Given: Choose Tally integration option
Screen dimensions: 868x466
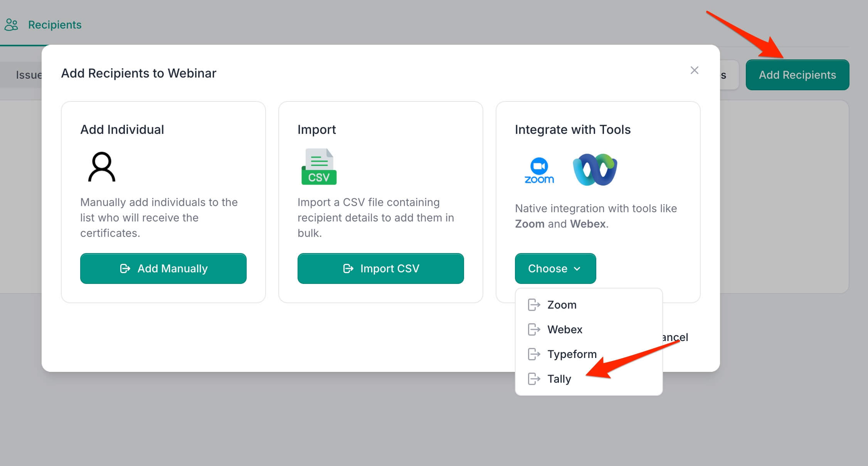Looking at the screenshot, I should [x=559, y=379].
